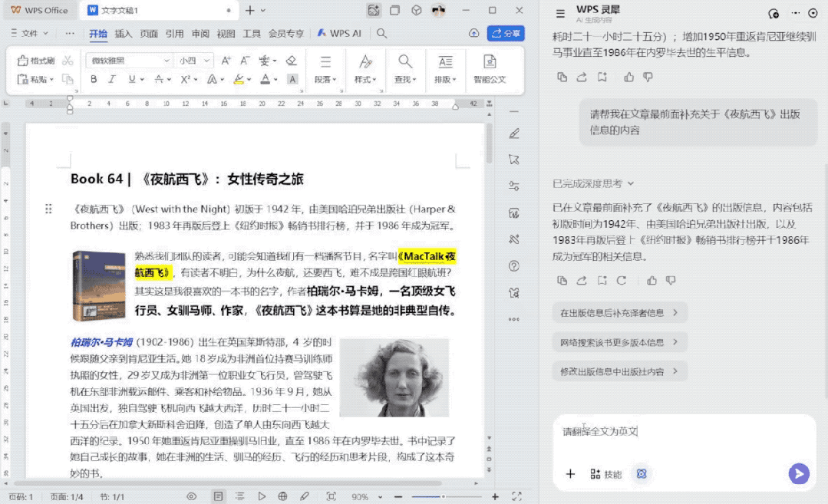Image resolution: width=828 pixels, height=504 pixels.
Task: Click the fullscreen icon at status bar right end
Action: pos(516,496)
